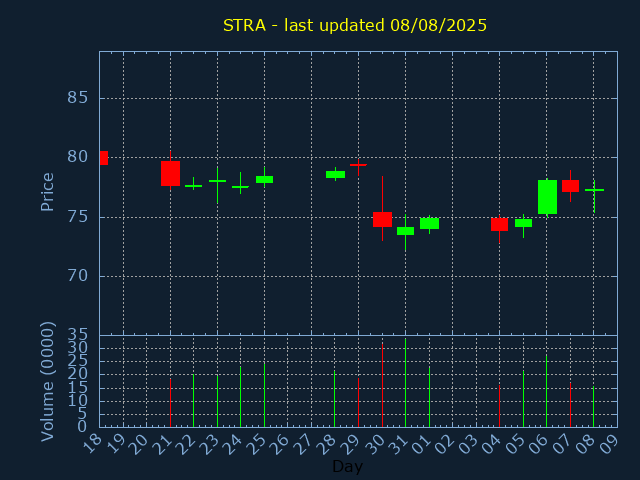Click the 06 label on the Day axis
This screenshot has width=640, height=480.
(539, 444)
